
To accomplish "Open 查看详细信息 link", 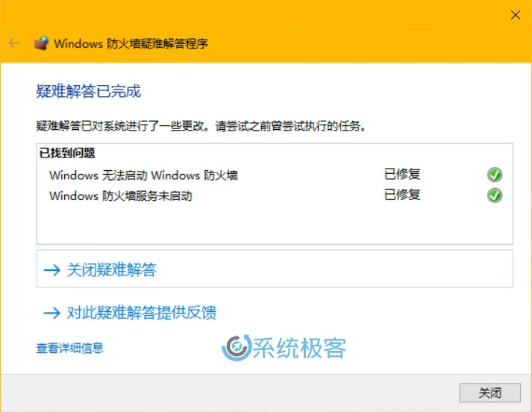I will [69, 348].
